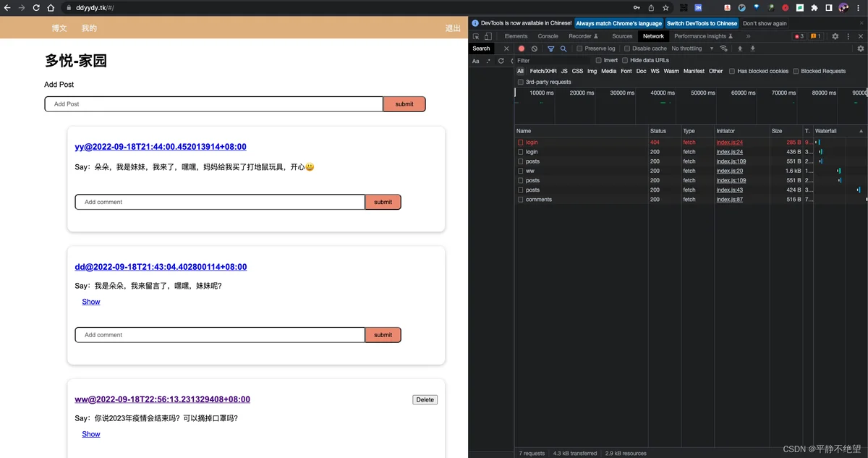Image resolution: width=868 pixels, height=458 pixels.
Task: Open Chrome profile avatar
Action: (843, 8)
